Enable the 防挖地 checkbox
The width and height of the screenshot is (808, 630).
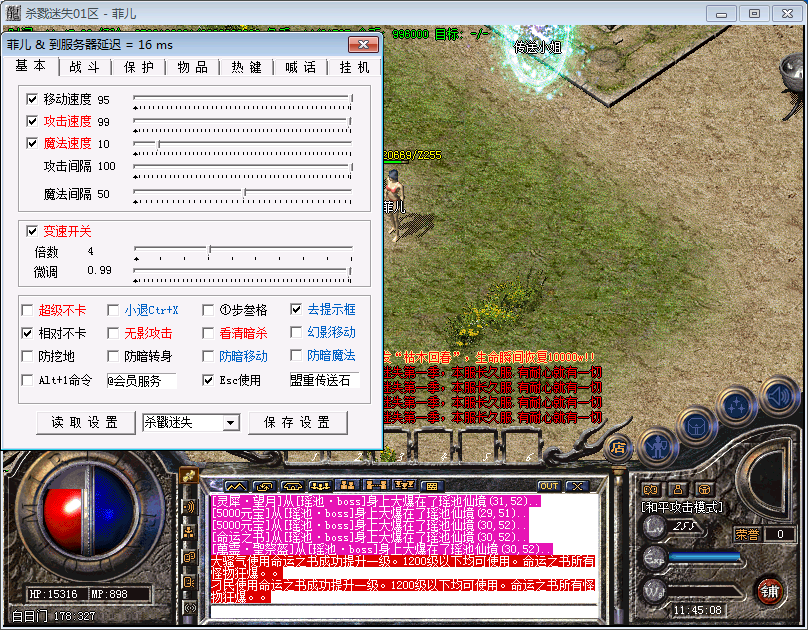coord(27,356)
